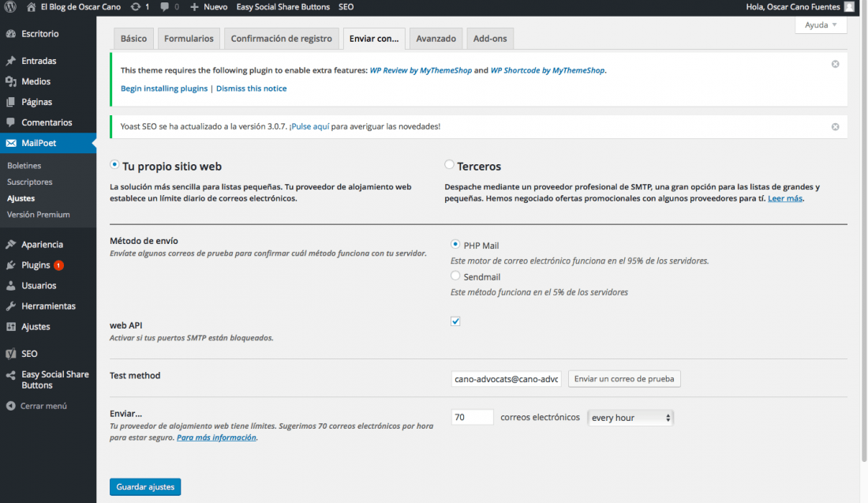Select the Enviar con... tab
Viewport: 868px width, 503px height.
click(x=374, y=38)
